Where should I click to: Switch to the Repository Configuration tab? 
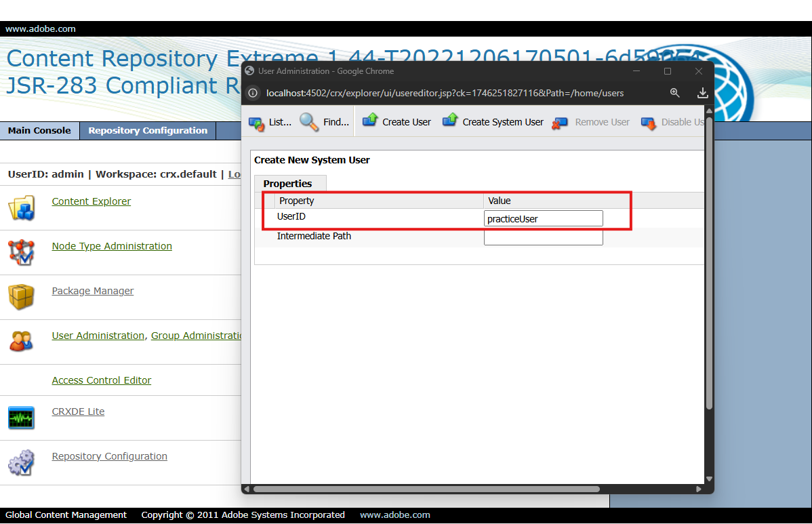coord(148,130)
